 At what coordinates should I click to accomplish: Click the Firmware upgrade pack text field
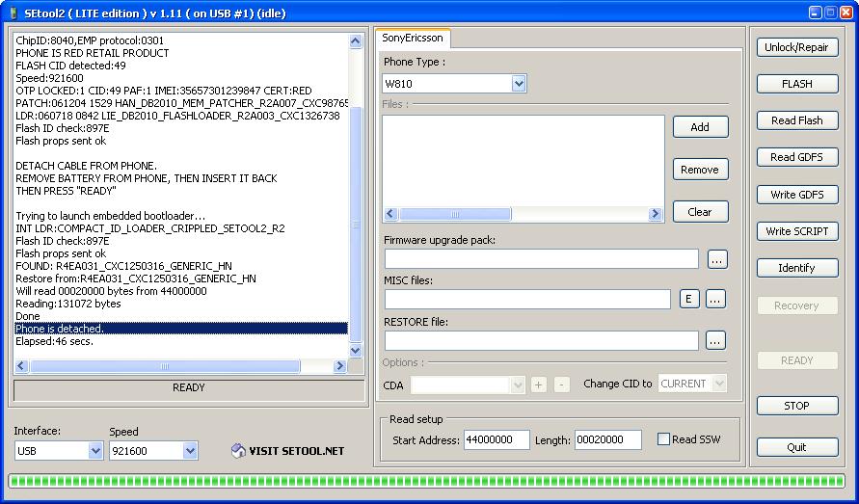pyautogui.click(x=541, y=259)
